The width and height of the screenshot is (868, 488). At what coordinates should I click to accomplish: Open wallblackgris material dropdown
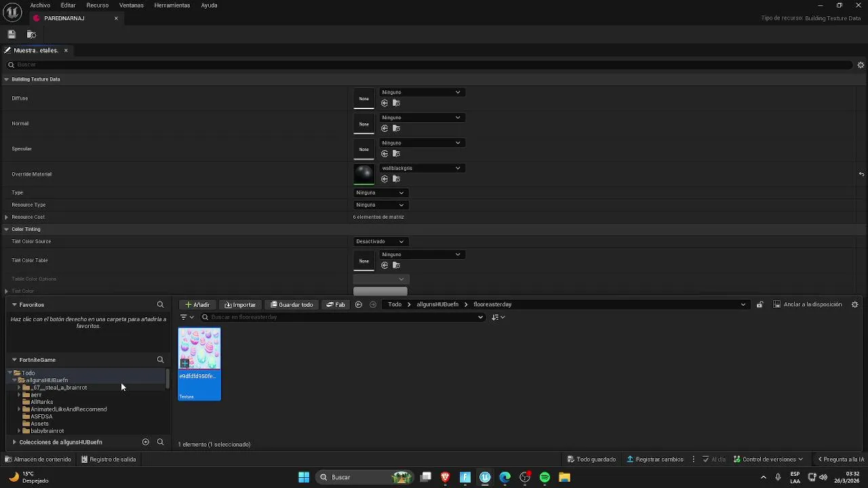pyautogui.click(x=421, y=168)
